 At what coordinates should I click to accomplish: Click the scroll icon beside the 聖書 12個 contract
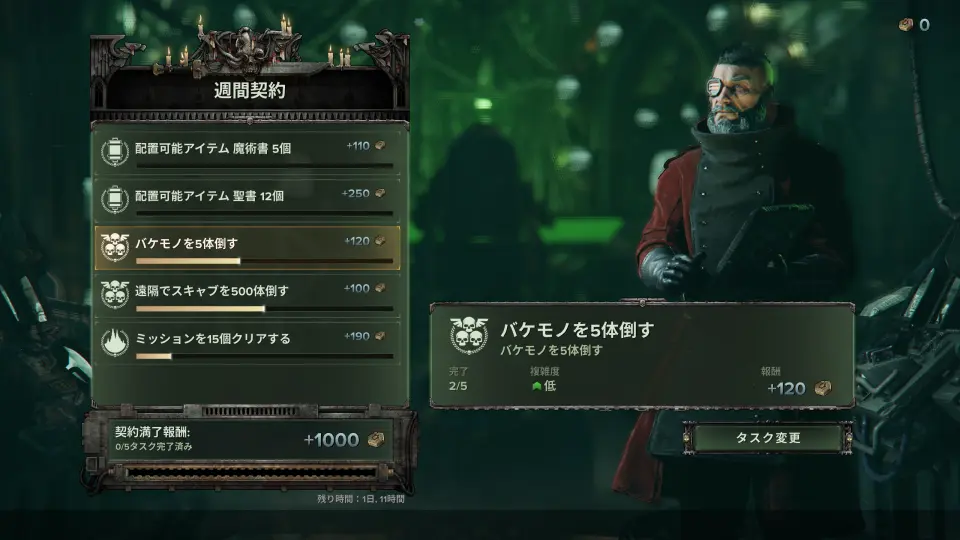pos(114,199)
